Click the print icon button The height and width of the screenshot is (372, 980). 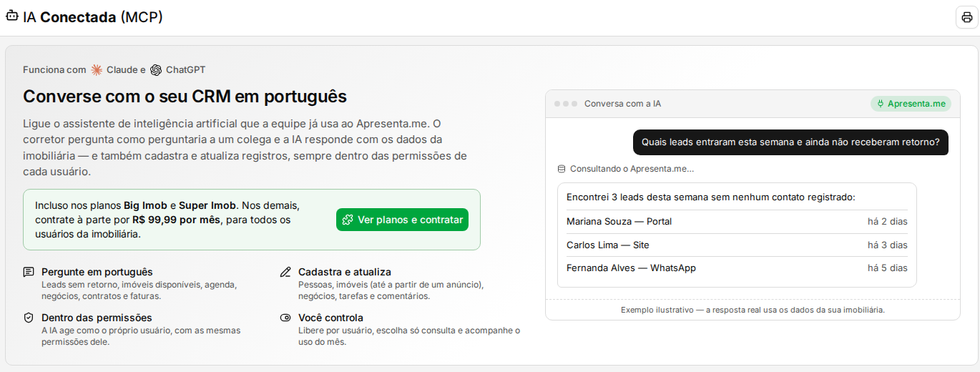click(x=966, y=17)
